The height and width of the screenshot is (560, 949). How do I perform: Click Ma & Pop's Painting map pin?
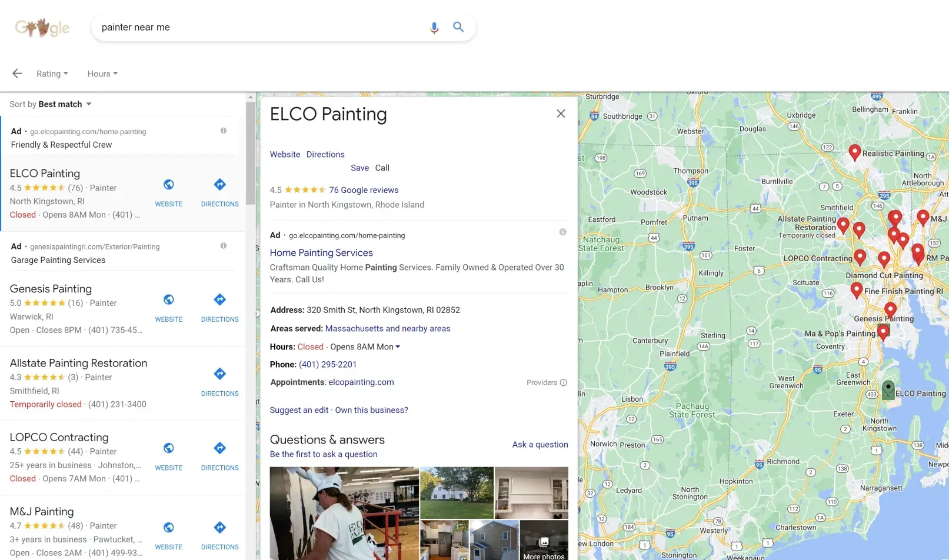click(883, 333)
